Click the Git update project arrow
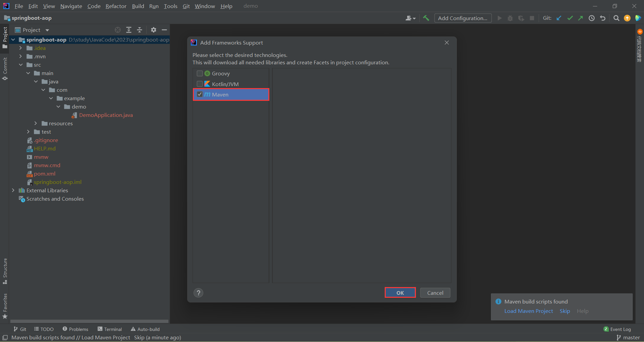644x342 pixels. click(559, 18)
